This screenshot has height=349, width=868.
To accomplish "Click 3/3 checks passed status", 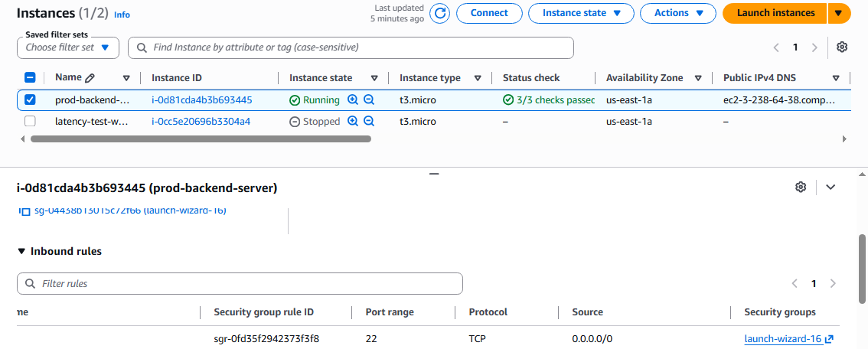I will pyautogui.click(x=549, y=100).
